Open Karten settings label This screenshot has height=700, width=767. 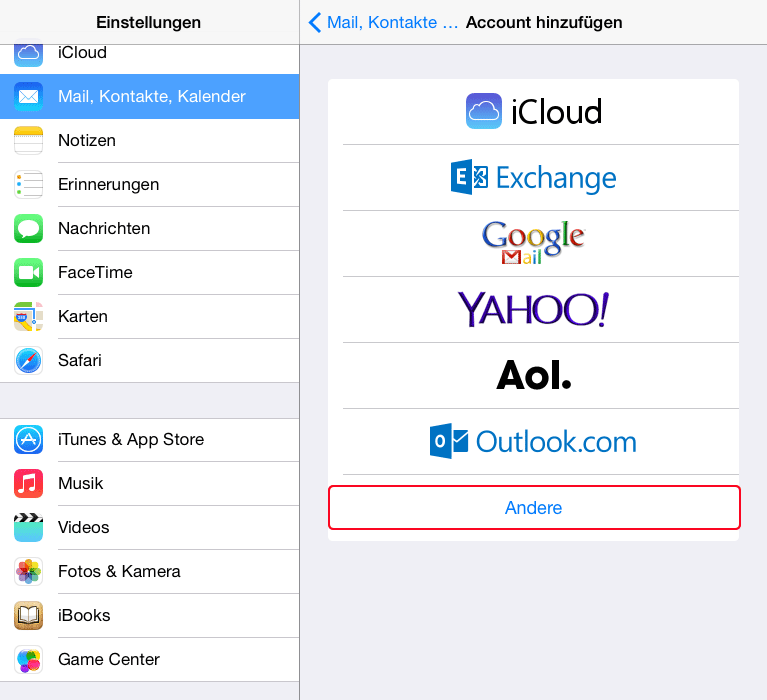pyautogui.click(x=83, y=316)
